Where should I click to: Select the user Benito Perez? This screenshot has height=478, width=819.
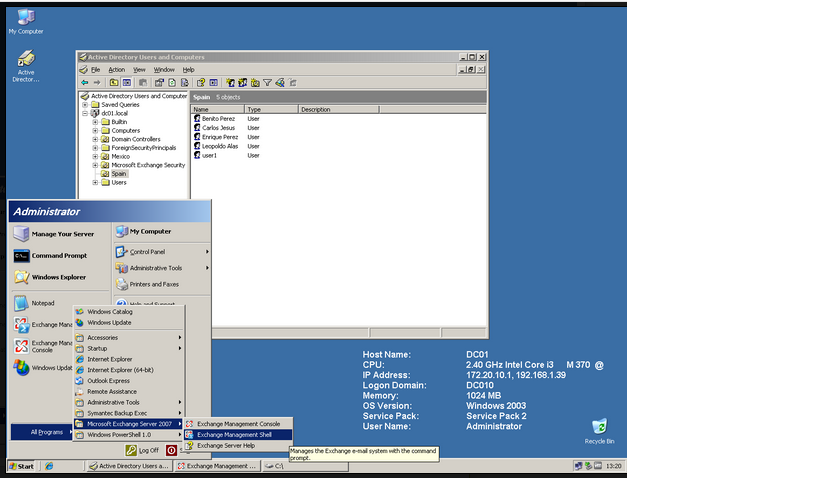point(218,119)
